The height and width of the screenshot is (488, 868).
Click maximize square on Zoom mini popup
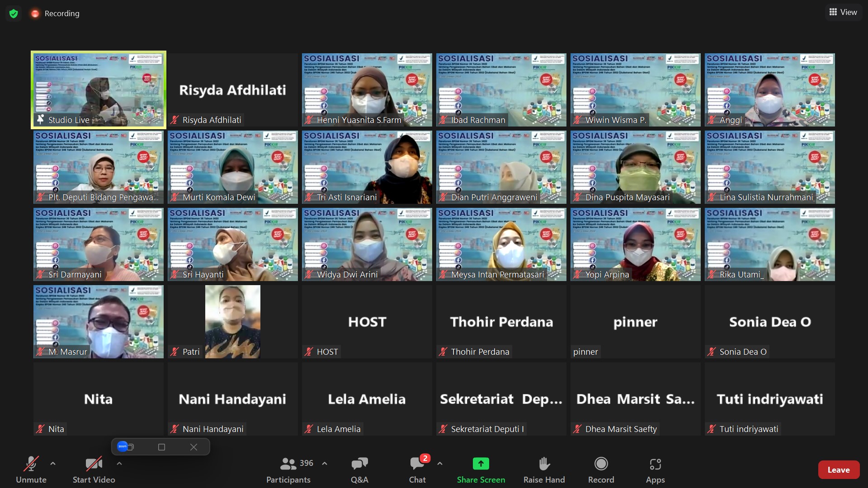click(x=161, y=447)
